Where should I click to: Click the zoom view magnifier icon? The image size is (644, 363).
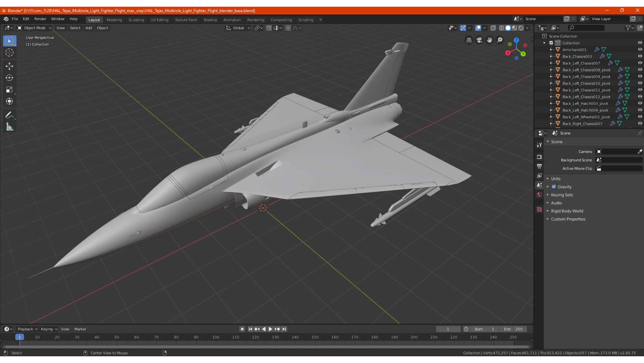[x=500, y=40]
